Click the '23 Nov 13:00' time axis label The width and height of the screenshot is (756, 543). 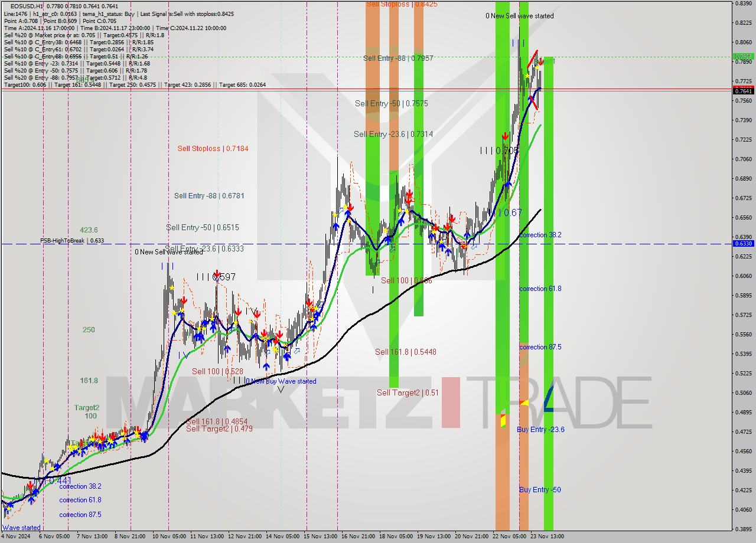pyautogui.click(x=547, y=537)
